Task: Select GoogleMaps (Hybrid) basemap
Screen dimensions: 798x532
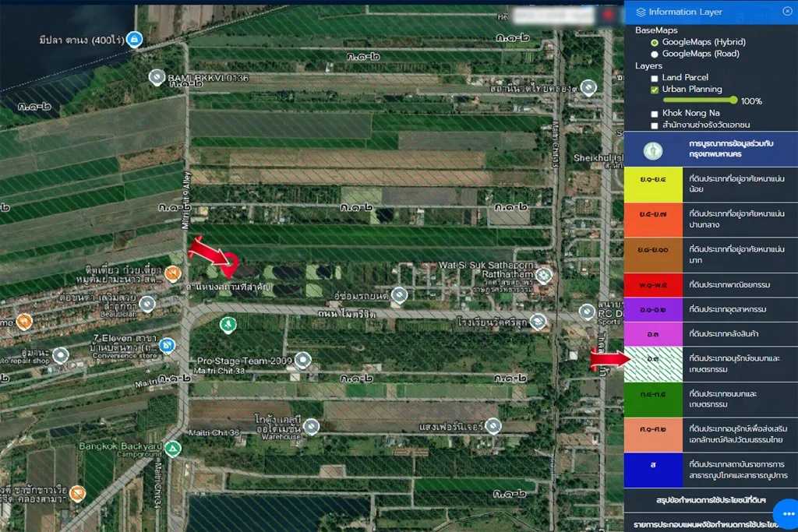Action: (655, 42)
